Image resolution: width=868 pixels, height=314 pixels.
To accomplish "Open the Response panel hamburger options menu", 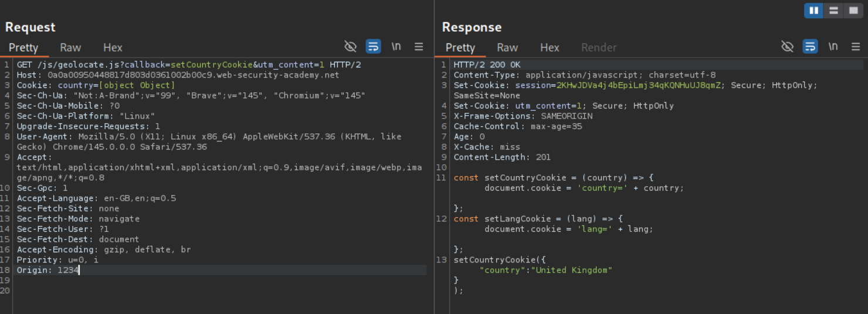I will tap(856, 47).
